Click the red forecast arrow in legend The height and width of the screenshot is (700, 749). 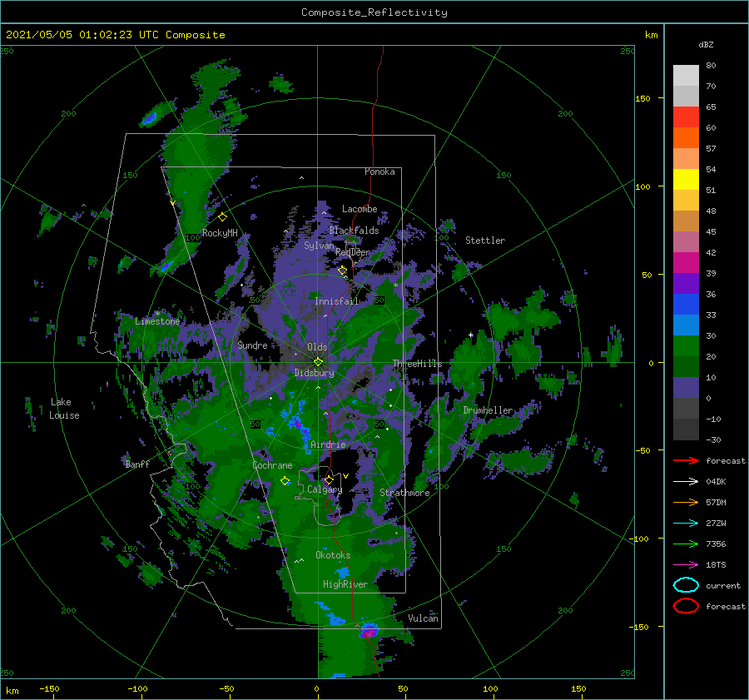(x=686, y=460)
